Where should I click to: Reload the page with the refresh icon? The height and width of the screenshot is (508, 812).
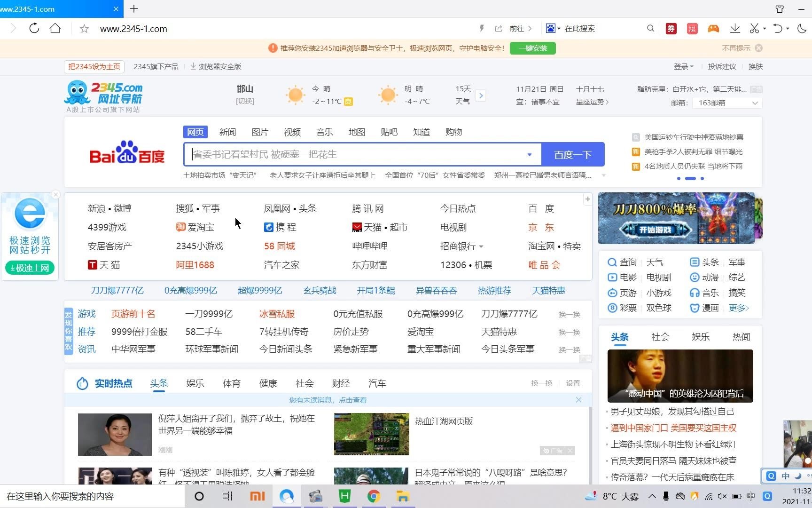[34, 28]
